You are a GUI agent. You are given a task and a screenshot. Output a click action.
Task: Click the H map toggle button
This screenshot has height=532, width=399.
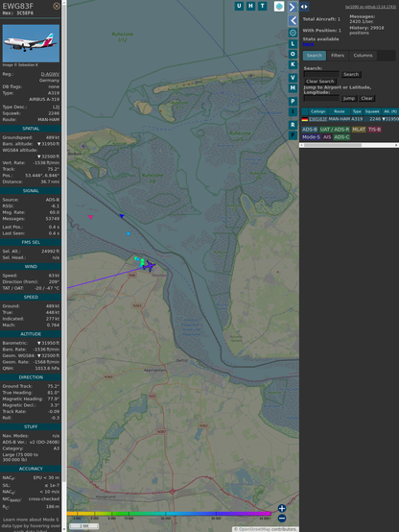(x=250, y=6)
